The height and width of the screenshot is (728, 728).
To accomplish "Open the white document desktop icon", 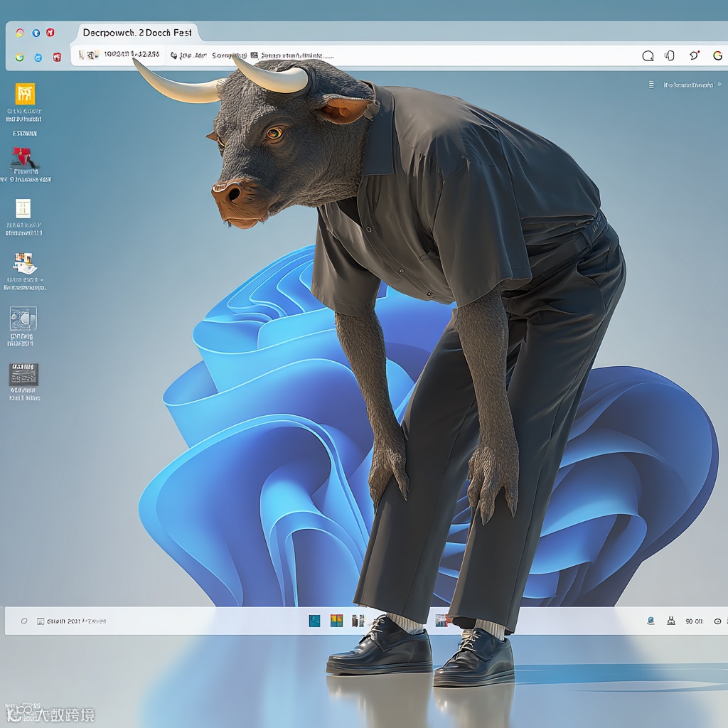I will pos(23,208).
